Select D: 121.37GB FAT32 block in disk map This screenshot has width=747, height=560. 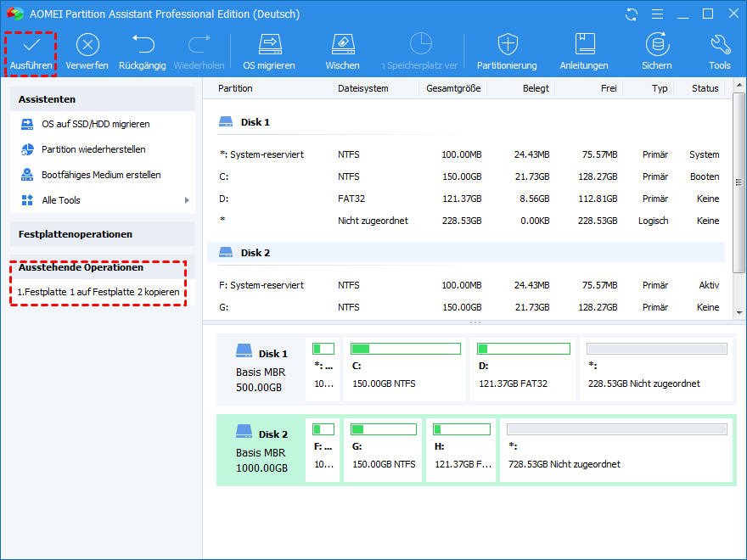pos(523,370)
